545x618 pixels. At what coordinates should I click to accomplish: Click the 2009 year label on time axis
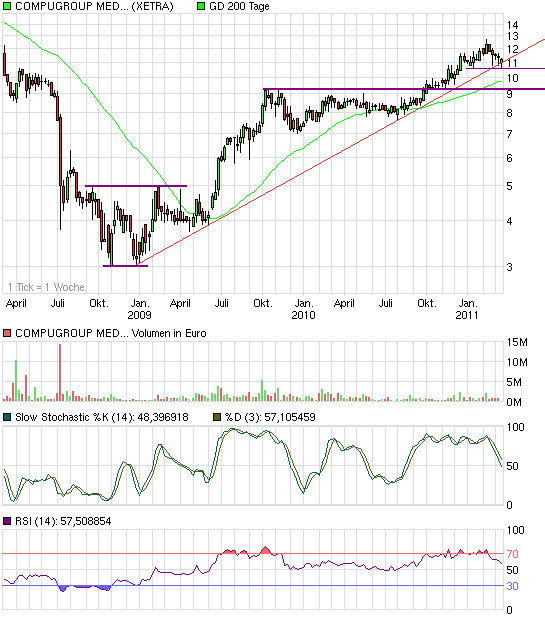coord(140,315)
